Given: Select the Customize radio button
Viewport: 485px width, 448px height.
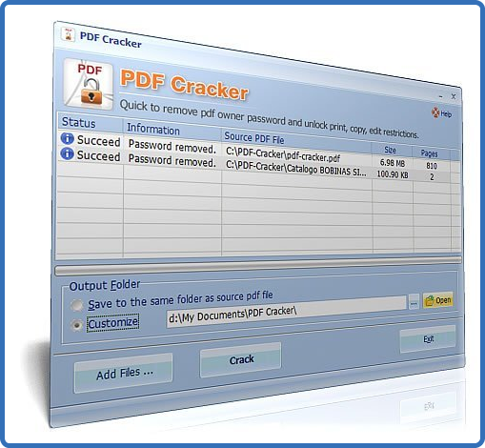Looking at the screenshot, I should (76, 325).
